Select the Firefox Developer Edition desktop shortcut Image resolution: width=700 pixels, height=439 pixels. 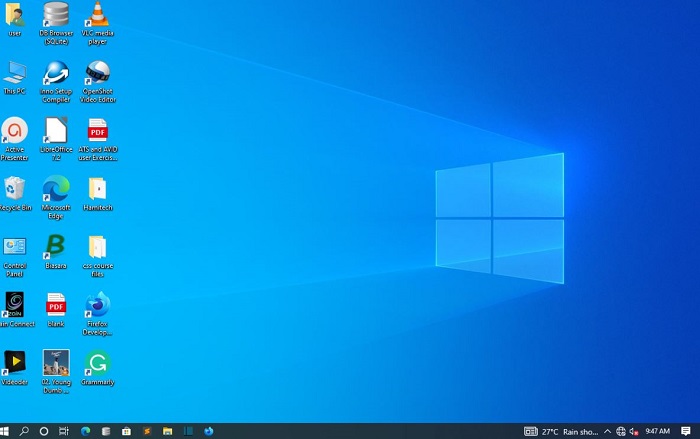(x=97, y=314)
